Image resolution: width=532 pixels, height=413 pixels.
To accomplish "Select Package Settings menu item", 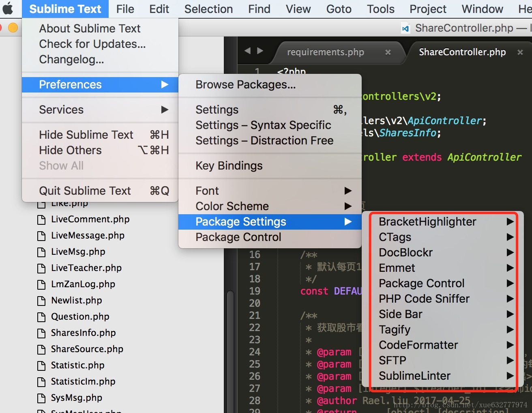I will [x=270, y=222].
